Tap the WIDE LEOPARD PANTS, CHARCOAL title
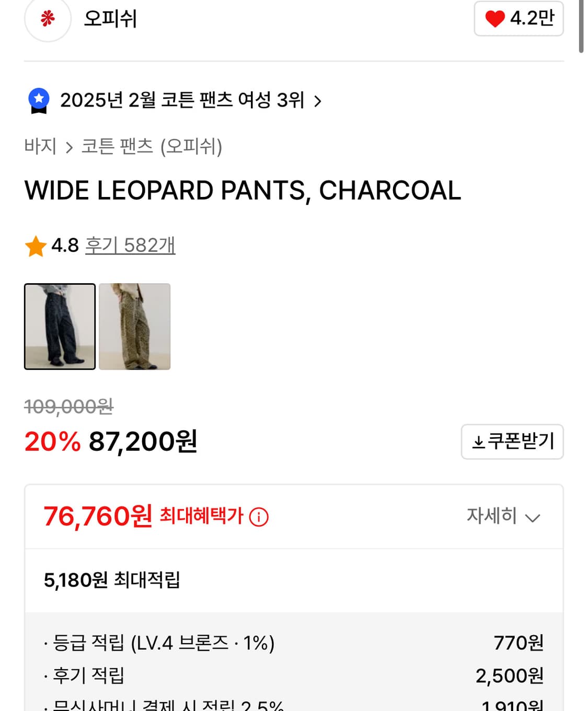This screenshot has height=711, width=588. [x=243, y=191]
